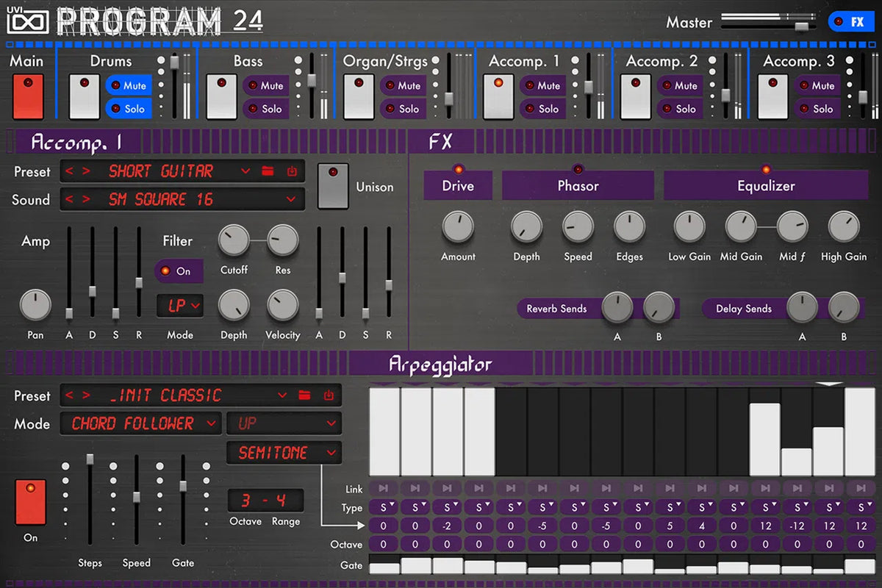
Task: Toggle the Filter On switch
Action: coord(178,271)
